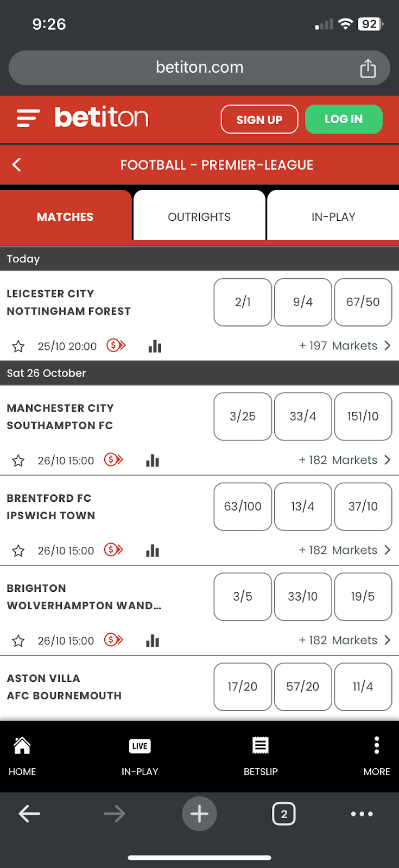The width and height of the screenshot is (399, 868).
Task: Expand +197 Markets for Leicester match
Action: (344, 346)
